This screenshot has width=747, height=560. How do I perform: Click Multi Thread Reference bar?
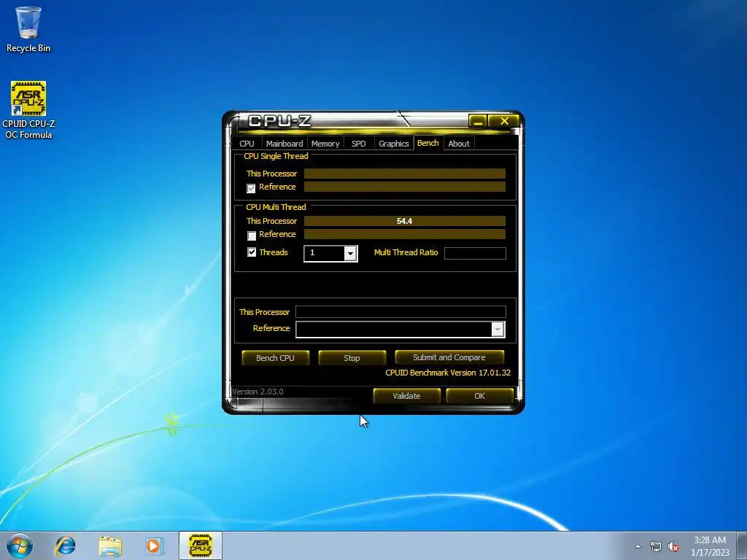[404, 234]
